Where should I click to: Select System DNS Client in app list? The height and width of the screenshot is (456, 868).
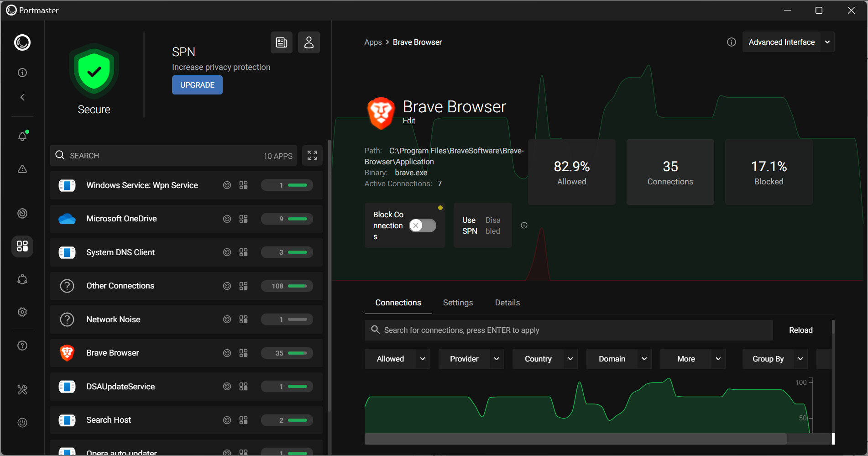pyautogui.click(x=186, y=252)
